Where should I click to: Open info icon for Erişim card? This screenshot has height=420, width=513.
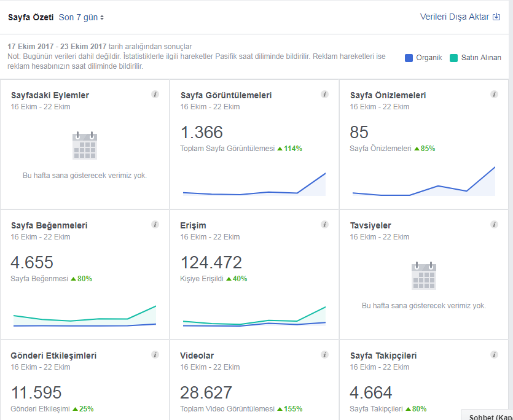point(324,224)
